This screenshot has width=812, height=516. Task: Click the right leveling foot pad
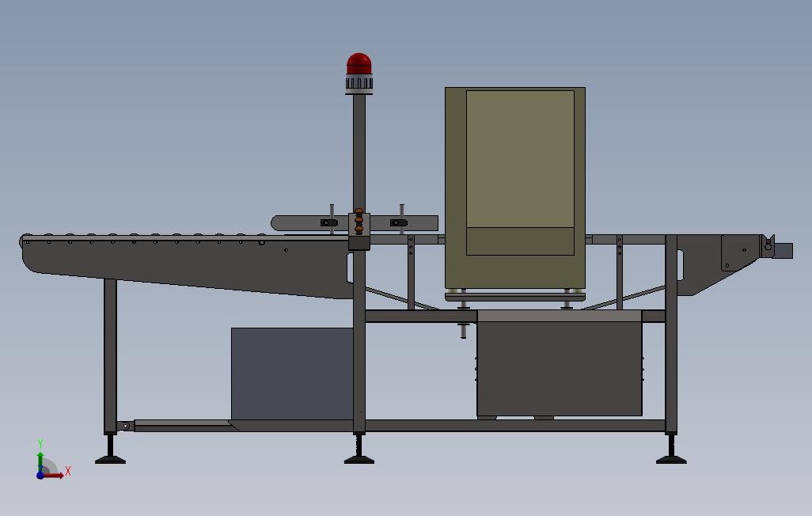coord(671,460)
